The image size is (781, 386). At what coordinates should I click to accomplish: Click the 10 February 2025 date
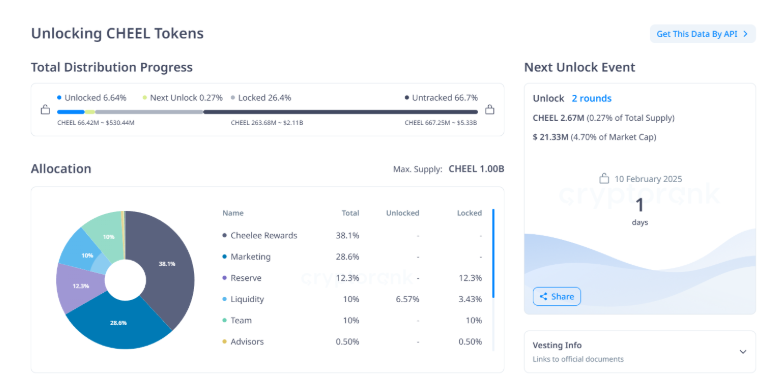648,179
